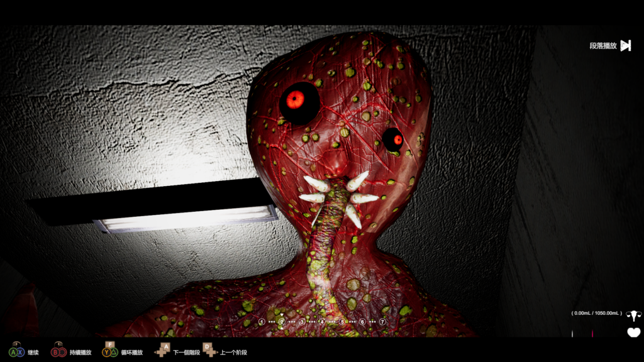Go to next stage via 下一個階段
644x362 pixels.
pyautogui.click(x=186, y=353)
